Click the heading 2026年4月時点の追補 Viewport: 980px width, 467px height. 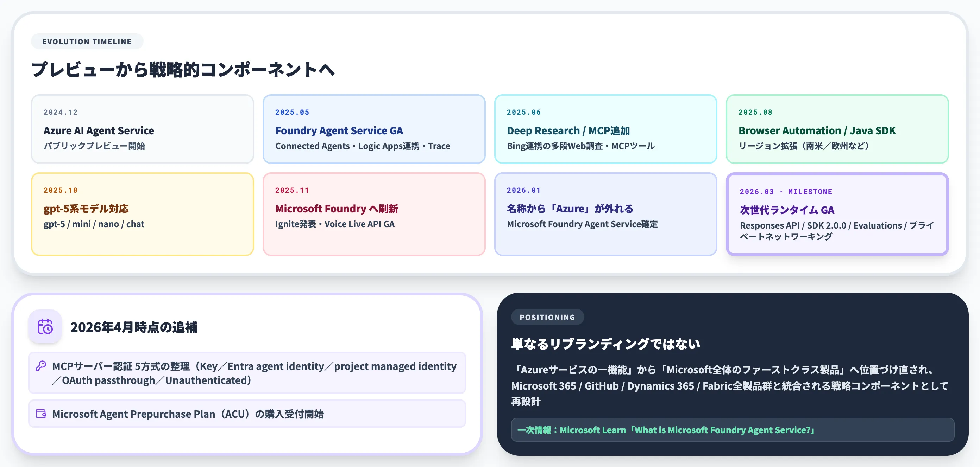[x=134, y=327]
